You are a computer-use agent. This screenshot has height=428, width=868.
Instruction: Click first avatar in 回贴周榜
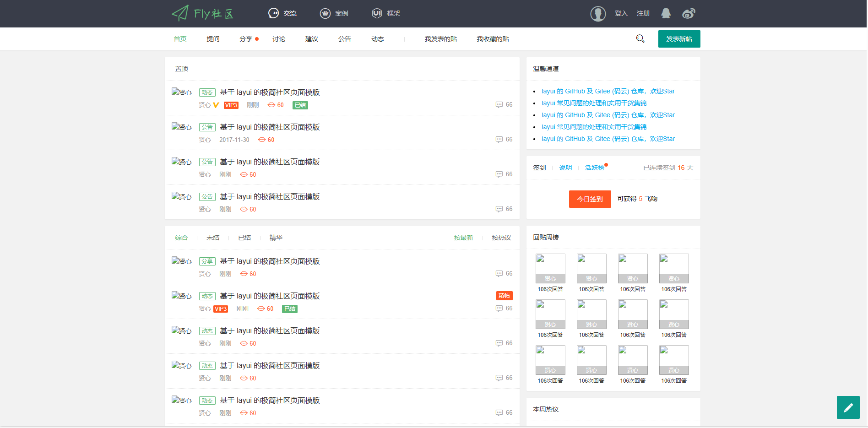550,269
